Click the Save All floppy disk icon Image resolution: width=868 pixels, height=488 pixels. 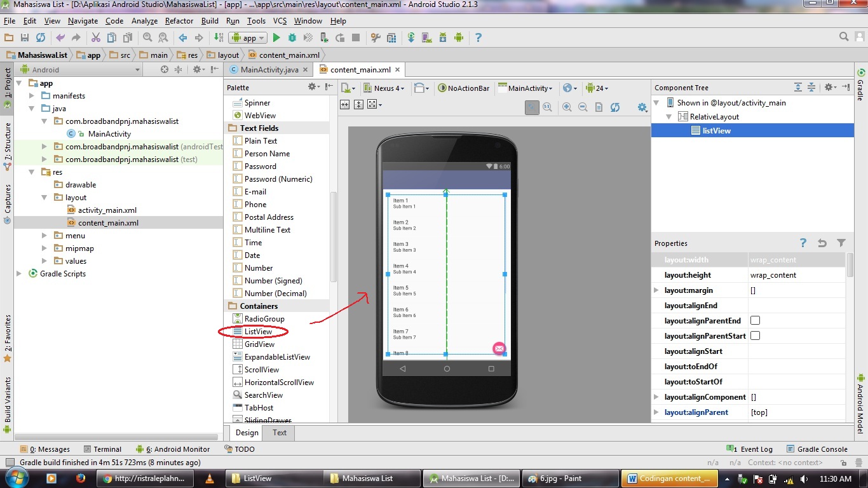click(24, 37)
